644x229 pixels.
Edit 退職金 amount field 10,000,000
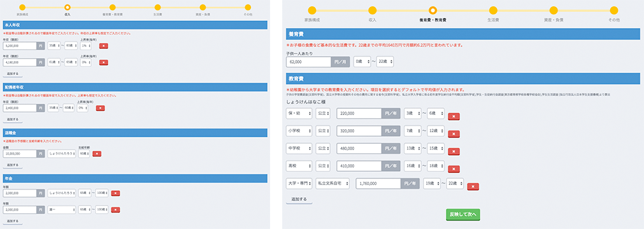[20, 154]
